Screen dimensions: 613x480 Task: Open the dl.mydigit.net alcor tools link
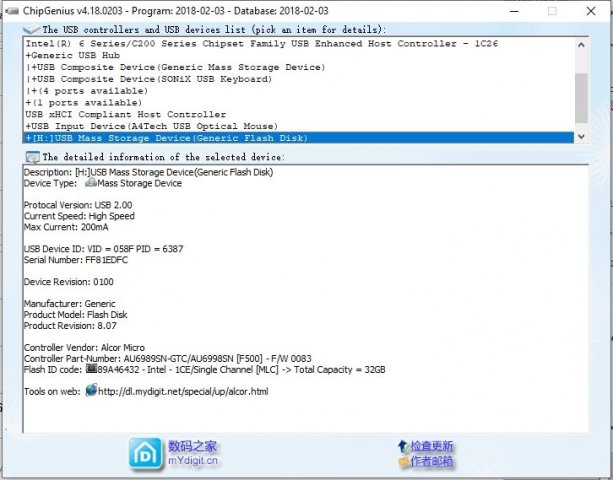click(185, 391)
